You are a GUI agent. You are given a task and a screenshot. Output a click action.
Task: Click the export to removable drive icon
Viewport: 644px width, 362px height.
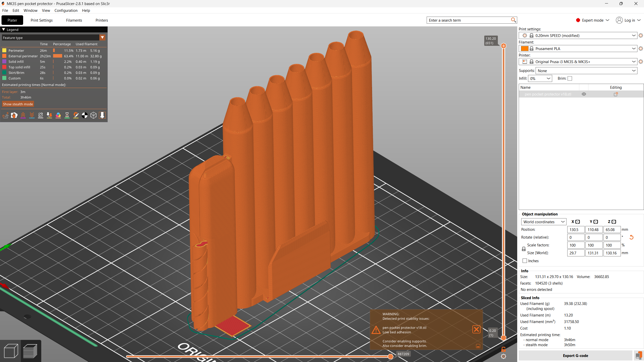point(638,355)
